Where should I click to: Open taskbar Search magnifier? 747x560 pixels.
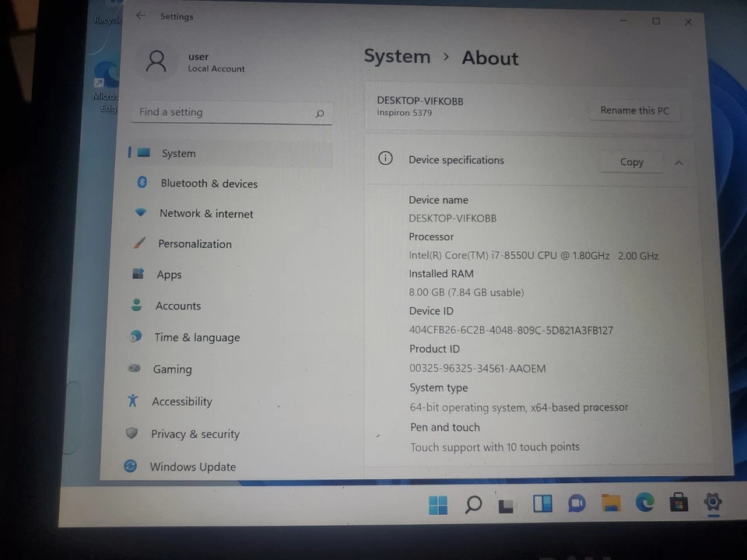point(473,504)
